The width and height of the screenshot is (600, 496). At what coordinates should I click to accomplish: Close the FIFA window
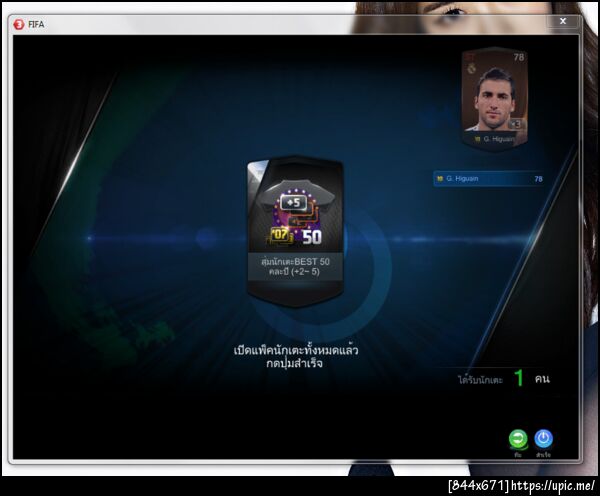pos(563,21)
